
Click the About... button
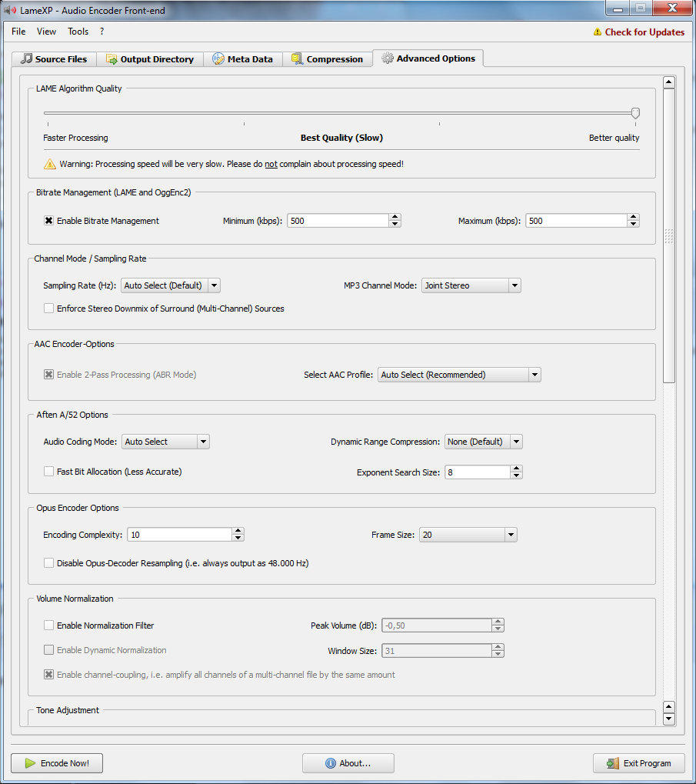coord(348,763)
